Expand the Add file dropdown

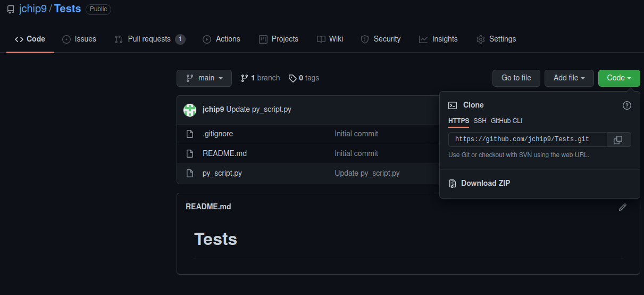(x=569, y=78)
